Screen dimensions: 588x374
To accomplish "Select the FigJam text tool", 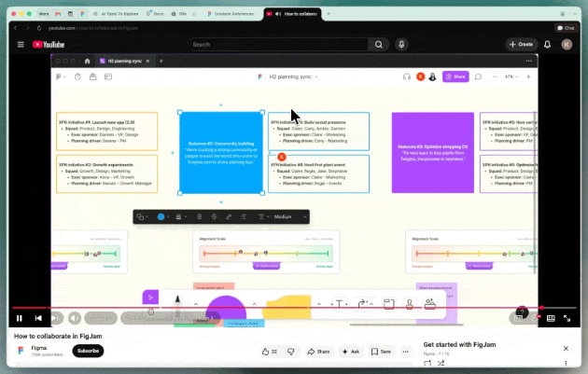I will (339, 304).
